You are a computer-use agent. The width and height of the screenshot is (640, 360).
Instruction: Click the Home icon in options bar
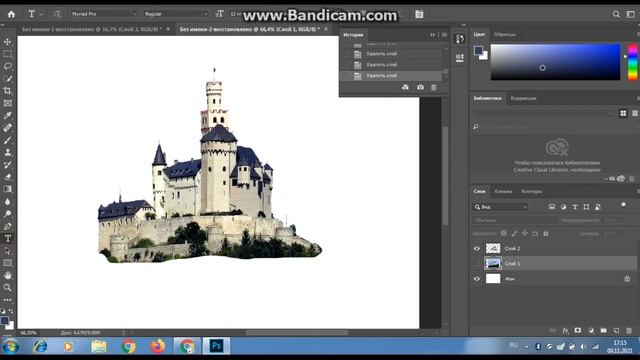pos(11,14)
